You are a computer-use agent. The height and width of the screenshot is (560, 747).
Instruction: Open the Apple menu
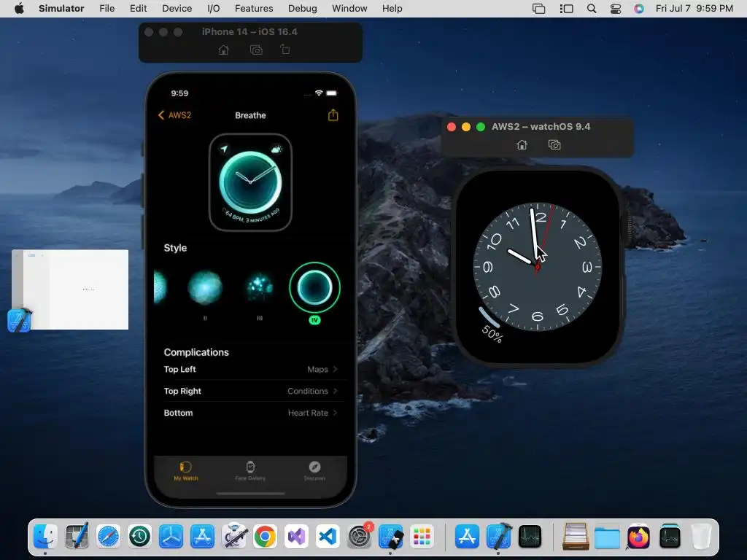(19, 9)
